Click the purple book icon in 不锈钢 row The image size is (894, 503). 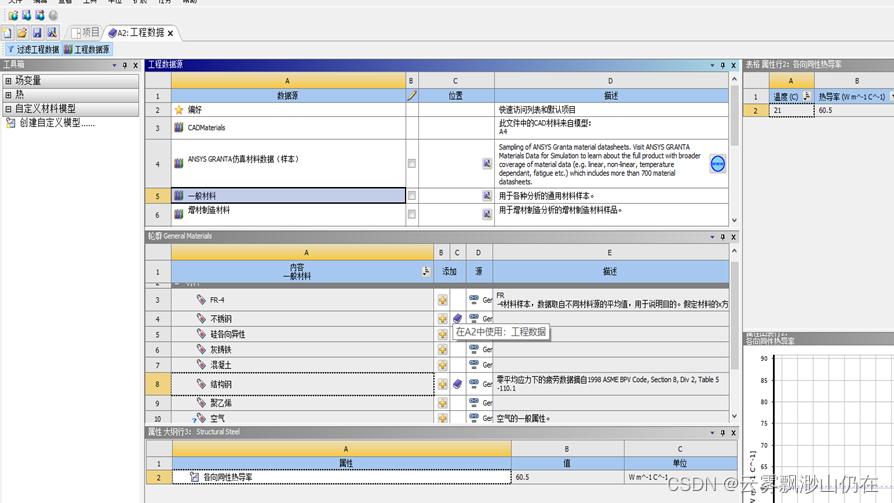[457, 318]
